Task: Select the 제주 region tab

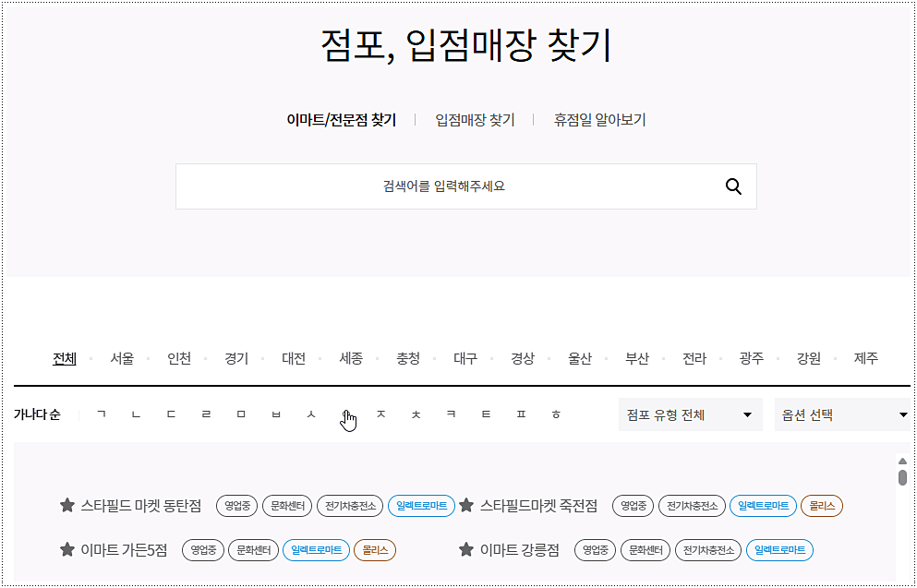Action: [x=866, y=358]
